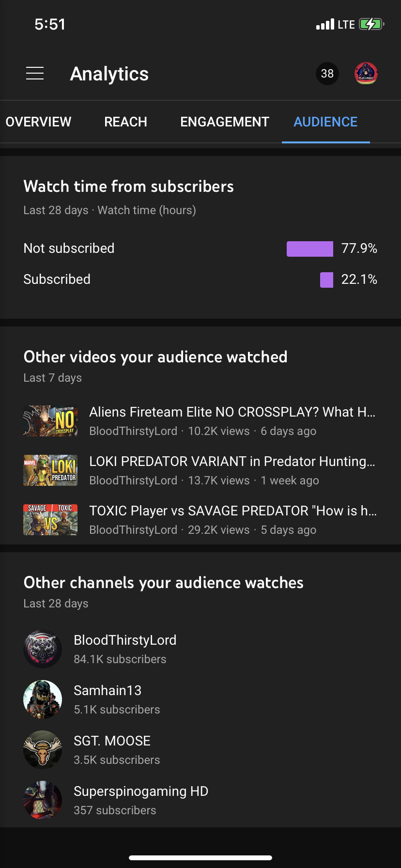This screenshot has height=868, width=401.
Task: Tap the LOKI Predator video thumbnail
Action: (50, 470)
